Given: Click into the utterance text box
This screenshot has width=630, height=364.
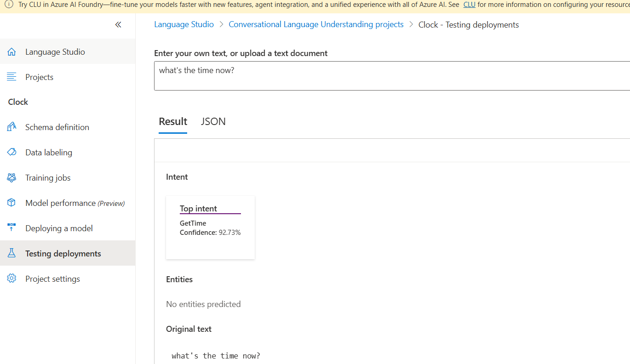Looking at the screenshot, I should (392, 76).
